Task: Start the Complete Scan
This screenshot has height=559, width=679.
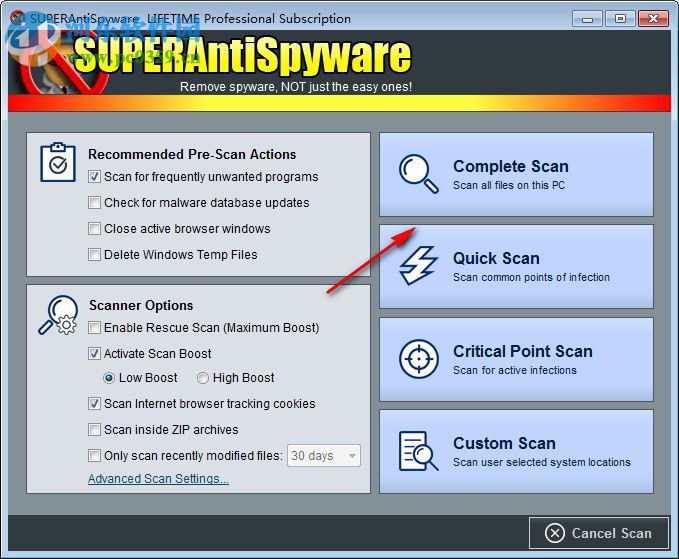Action: (516, 174)
